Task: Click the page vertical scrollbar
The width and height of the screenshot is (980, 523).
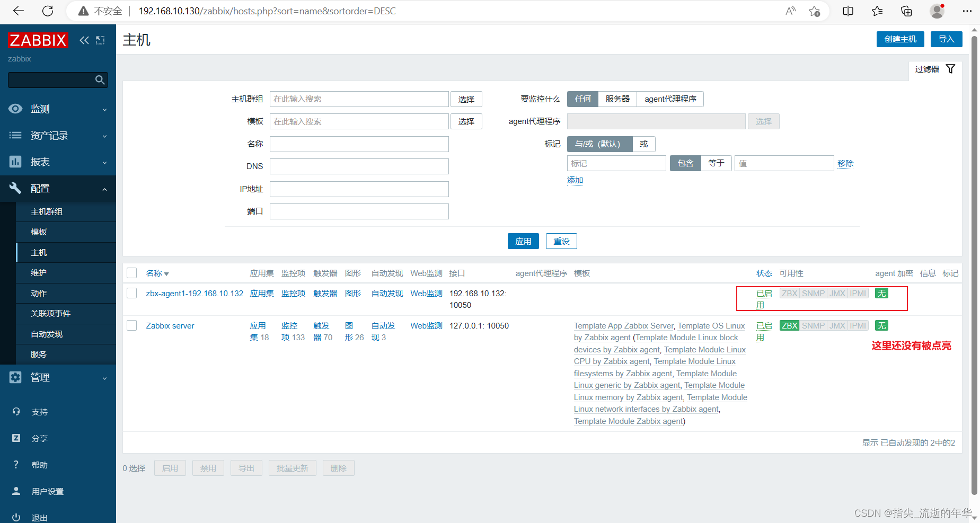Action: (x=974, y=265)
